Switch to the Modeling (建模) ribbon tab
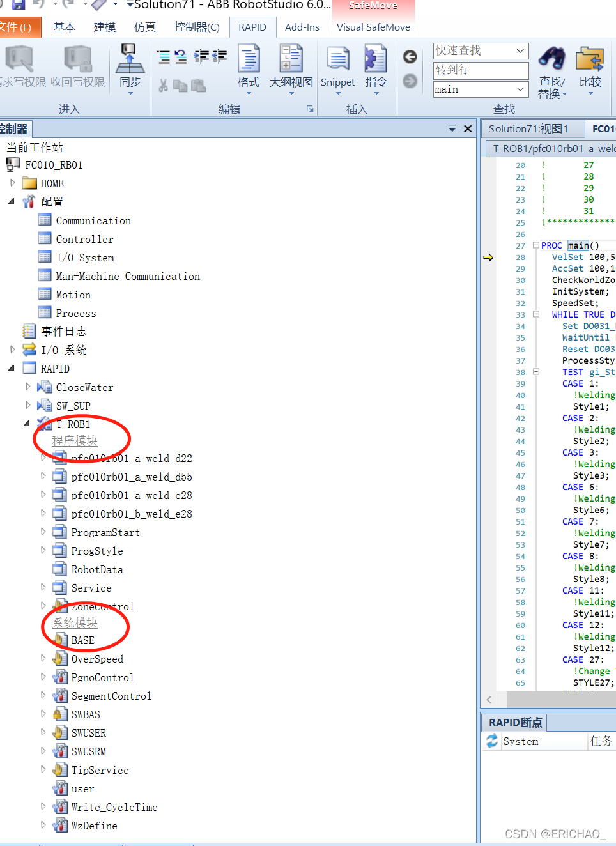This screenshot has height=846, width=616. (105, 27)
